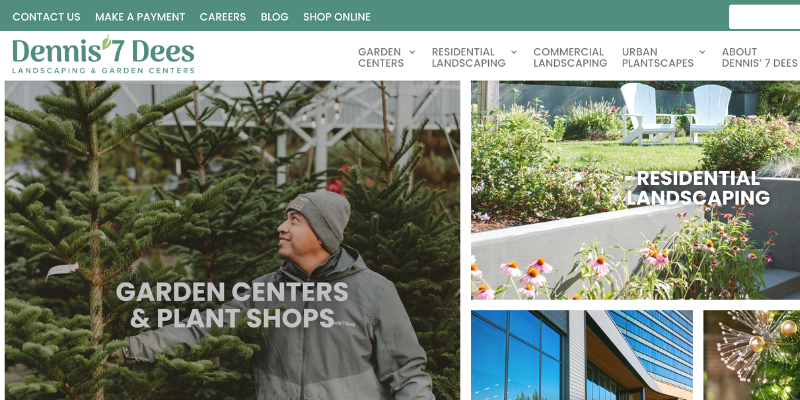This screenshot has width=800, height=400.
Task: Open the Contact Us link
Action: [46, 17]
